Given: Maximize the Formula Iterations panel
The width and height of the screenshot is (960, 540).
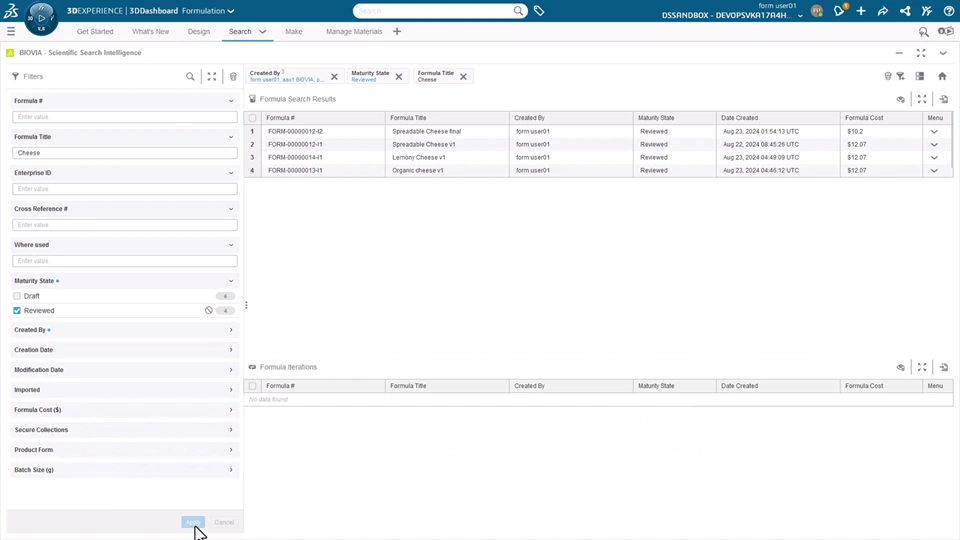Looking at the screenshot, I should pyautogui.click(x=922, y=367).
